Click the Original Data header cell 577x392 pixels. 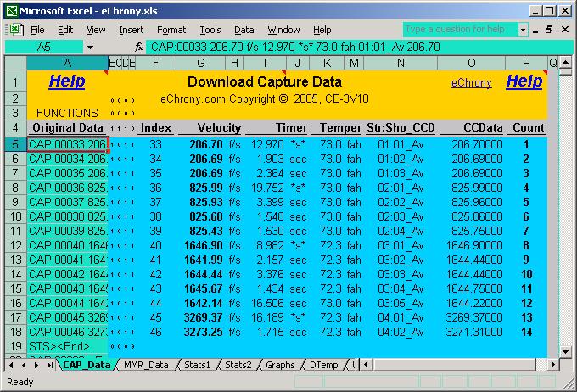[67, 128]
